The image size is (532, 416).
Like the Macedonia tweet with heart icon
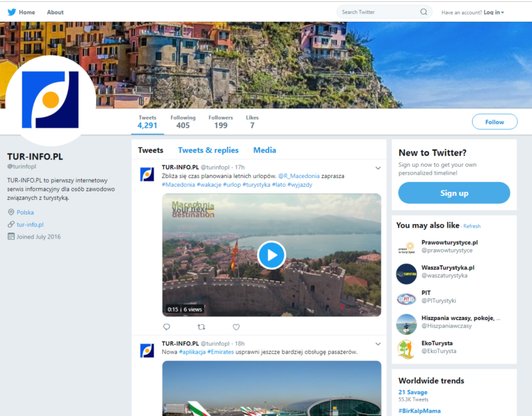[x=236, y=327]
